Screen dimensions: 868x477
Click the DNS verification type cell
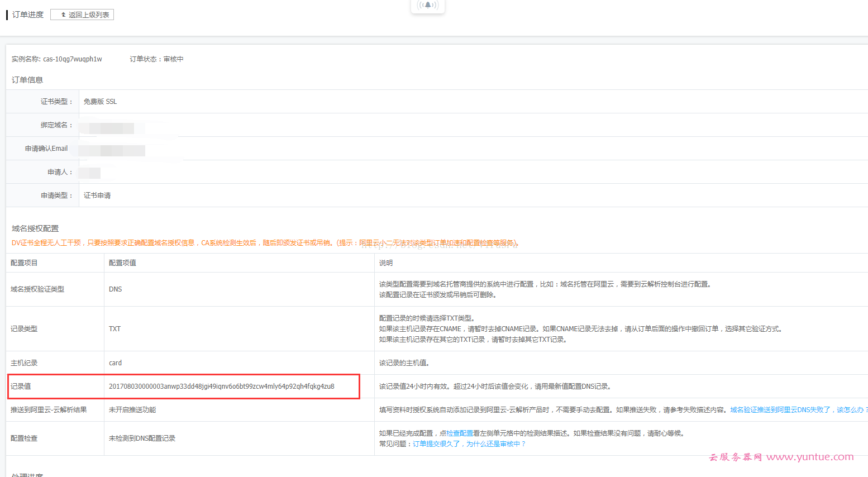[115, 289]
